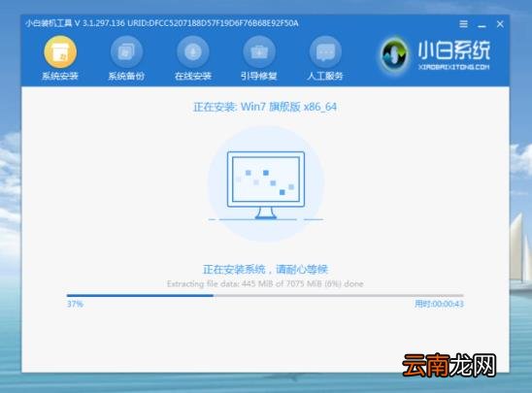The image size is (532, 393).
Task: Click the title bar version text
Action: [162, 23]
